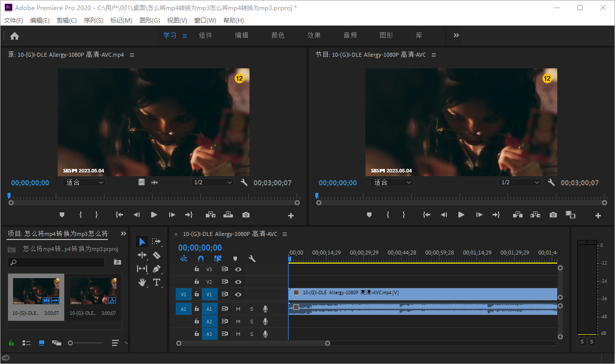This screenshot has height=364, width=615.
Task: Open sort icons menu in project panel
Action: pyautogui.click(x=115, y=343)
